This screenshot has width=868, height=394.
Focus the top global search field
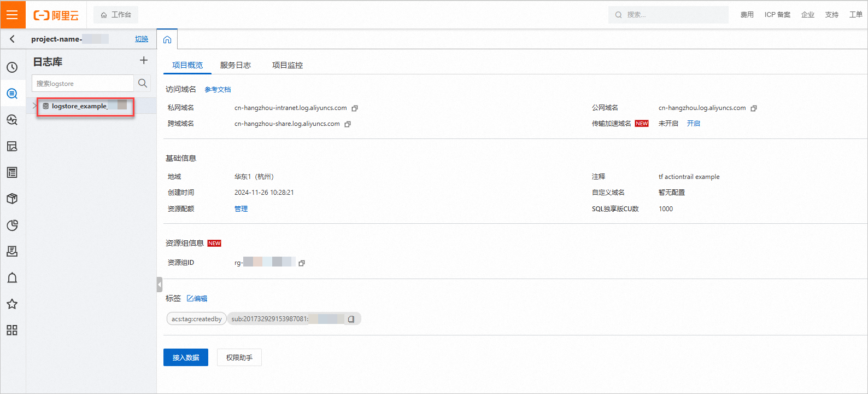668,15
